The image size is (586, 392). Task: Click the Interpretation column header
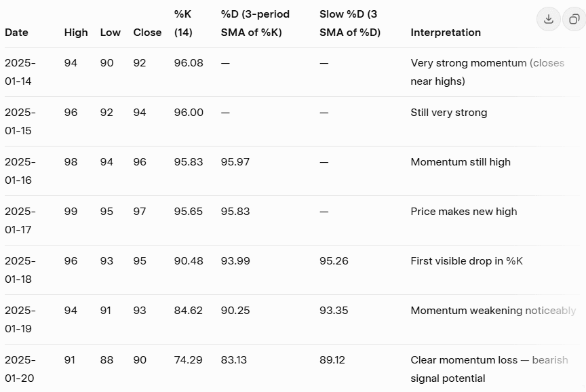click(446, 33)
